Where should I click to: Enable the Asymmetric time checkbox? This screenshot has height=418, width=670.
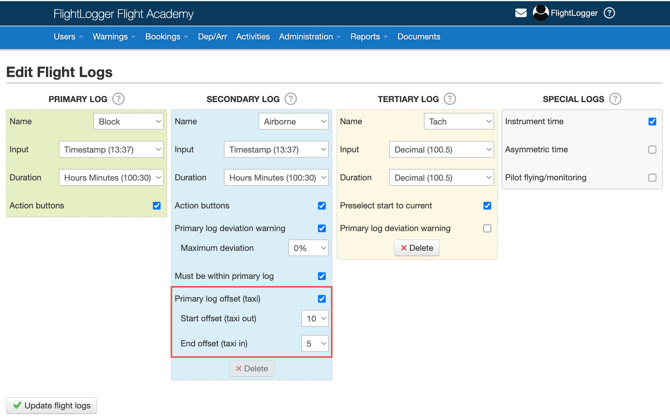tap(652, 150)
